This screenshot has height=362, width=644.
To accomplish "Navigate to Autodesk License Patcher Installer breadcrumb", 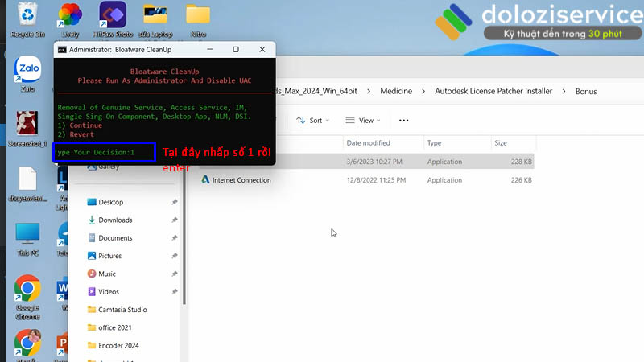I will click(x=493, y=91).
